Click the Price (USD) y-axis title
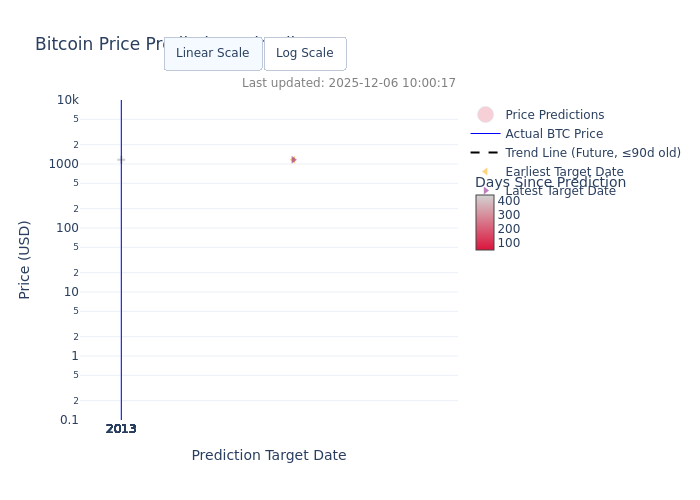700x500 pixels. [25, 260]
